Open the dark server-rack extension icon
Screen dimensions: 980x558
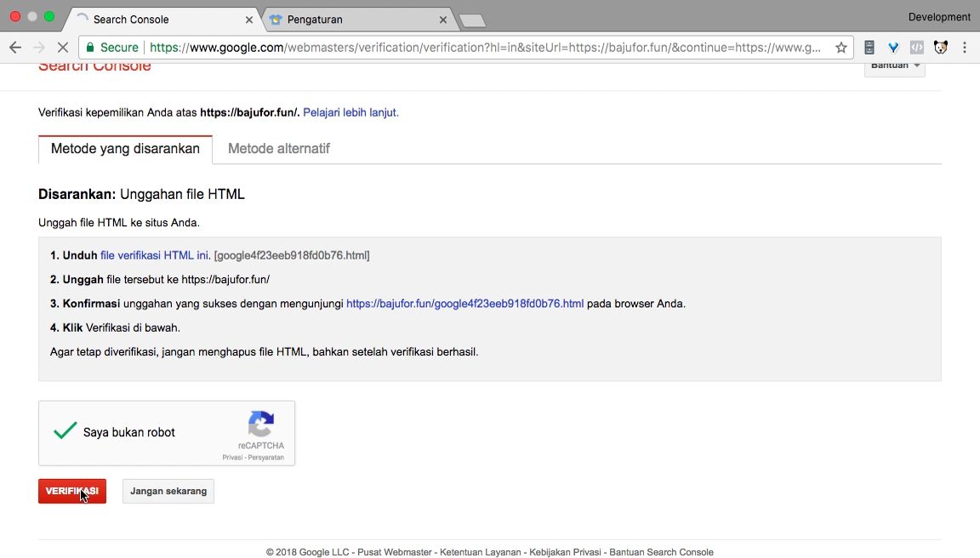click(869, 48)
